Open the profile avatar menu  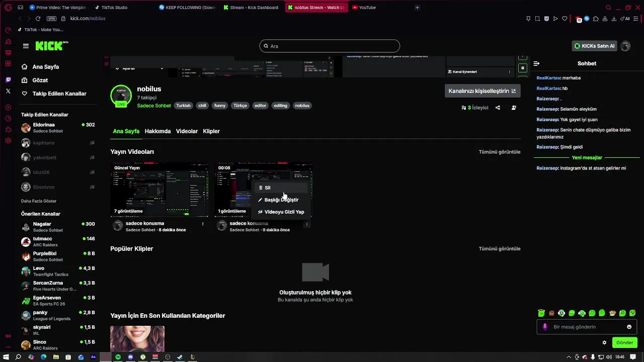click(625, 46)
